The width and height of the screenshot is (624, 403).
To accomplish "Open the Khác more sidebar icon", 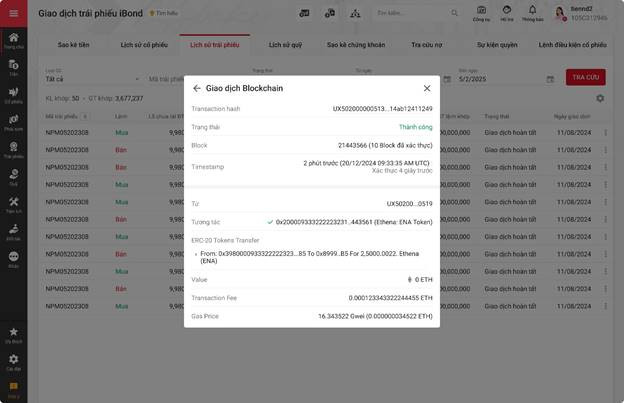I will [14, 259].
